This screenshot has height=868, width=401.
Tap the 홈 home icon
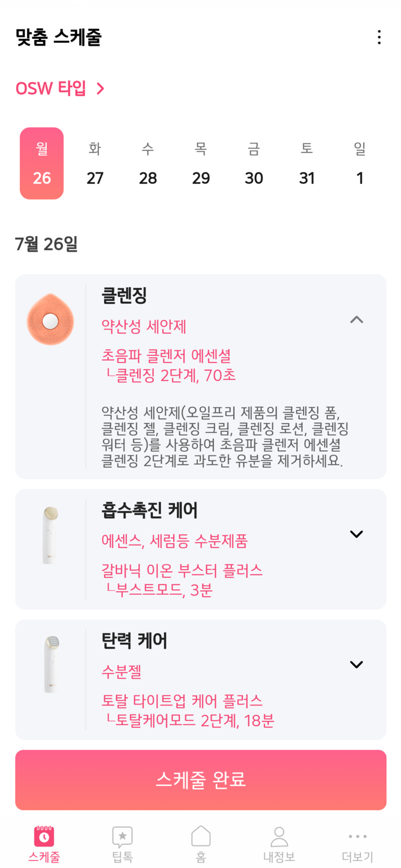(x=200, y=836)
